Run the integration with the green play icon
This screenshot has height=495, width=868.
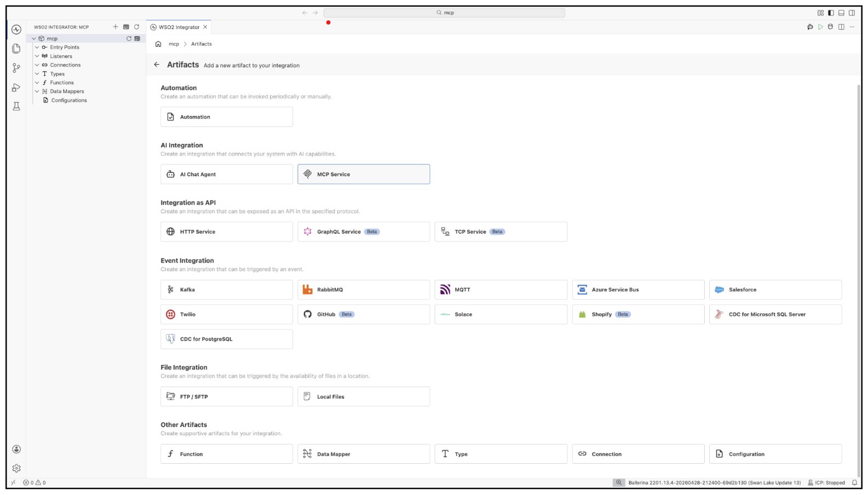pyautogui.click(x=820, y=27)
